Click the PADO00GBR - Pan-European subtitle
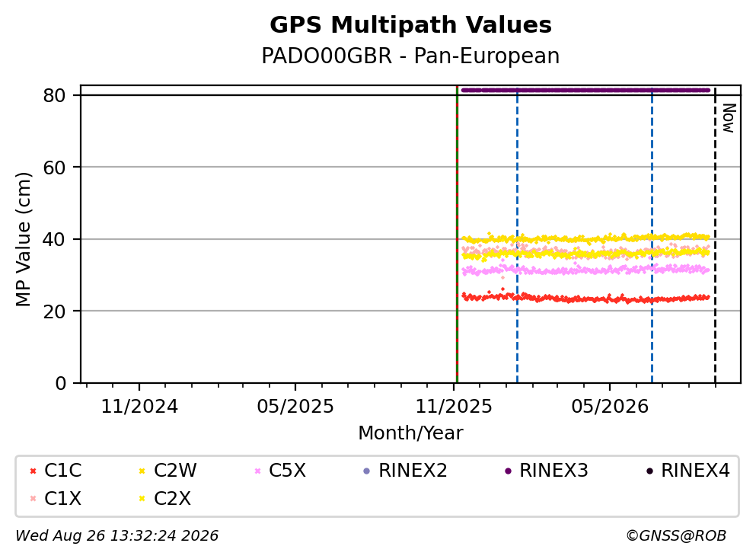The image size is (756, 559). pos(410,56)
